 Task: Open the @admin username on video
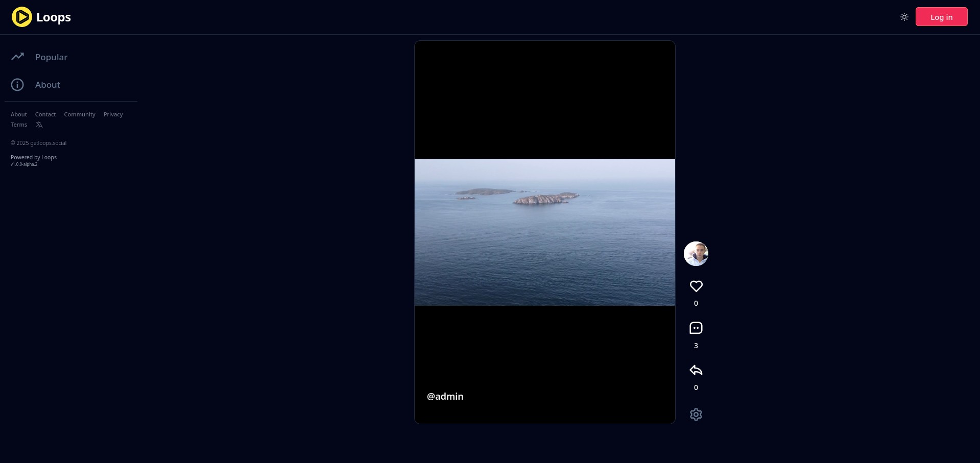pos(445,397)
